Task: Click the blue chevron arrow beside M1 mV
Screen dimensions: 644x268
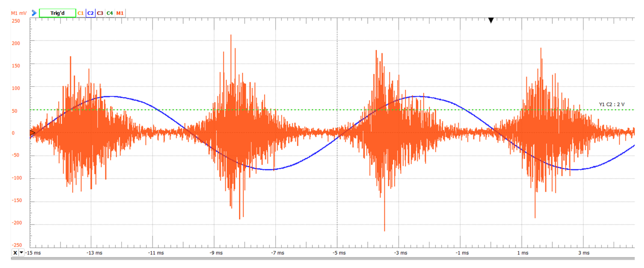Action: pyautogui.click(x=34, y=13)
